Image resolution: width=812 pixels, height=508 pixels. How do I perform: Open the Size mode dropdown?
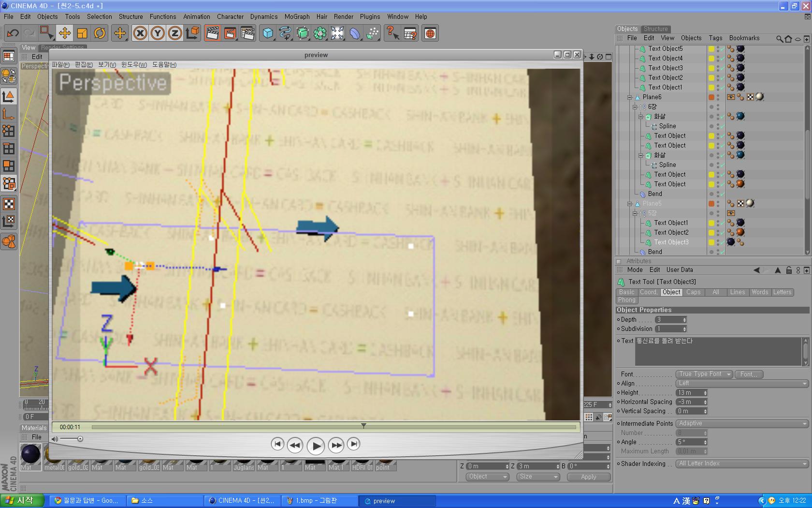(537, 477)
